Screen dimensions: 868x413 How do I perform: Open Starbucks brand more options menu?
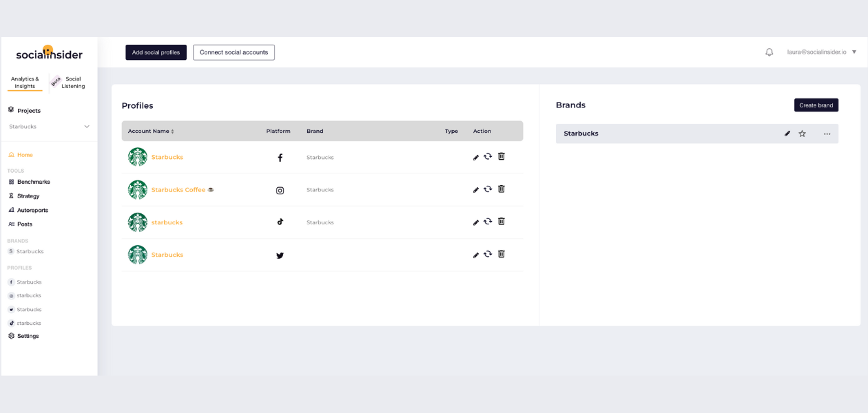click(x=827, y=134)
